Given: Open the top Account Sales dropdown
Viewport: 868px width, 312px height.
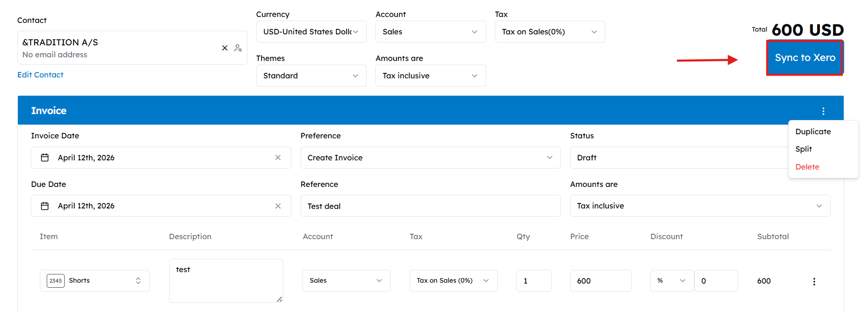Looking at the screenshot, I should pyautogui.click(x=430, y=32).
